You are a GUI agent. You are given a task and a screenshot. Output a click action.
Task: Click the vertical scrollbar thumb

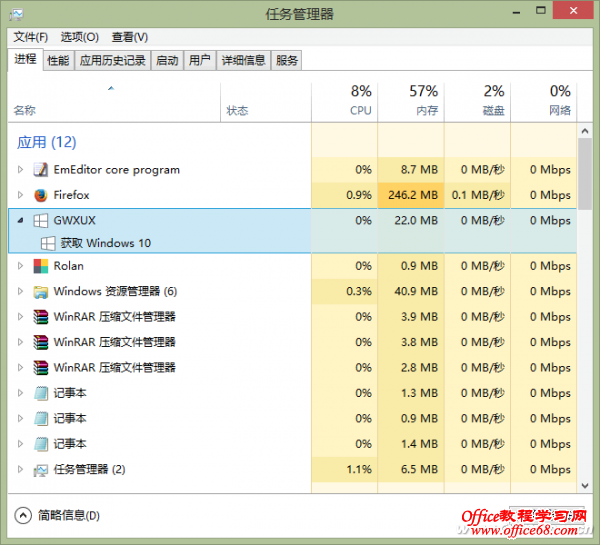point(585,174)
